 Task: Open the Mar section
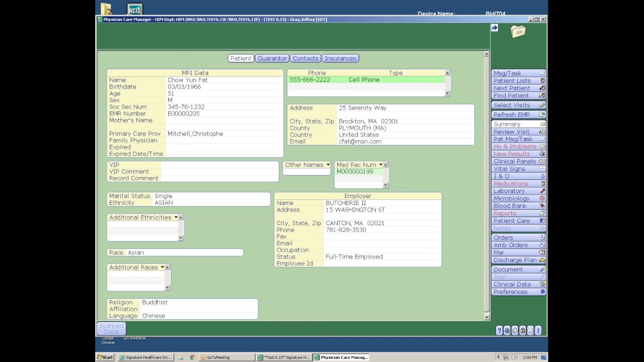click(519, 252)
